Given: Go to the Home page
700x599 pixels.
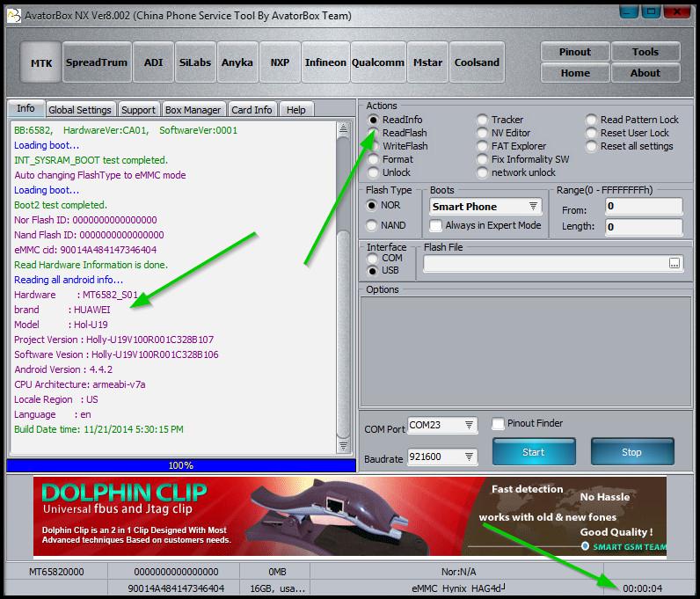Looking at the screenshot, I should [x=575, y=73].
